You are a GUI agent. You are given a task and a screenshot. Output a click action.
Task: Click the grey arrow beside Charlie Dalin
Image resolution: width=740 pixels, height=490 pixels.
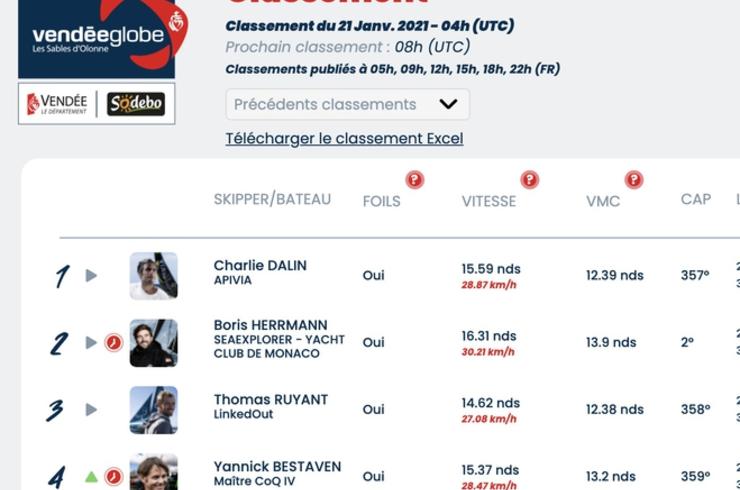[92, 275]
